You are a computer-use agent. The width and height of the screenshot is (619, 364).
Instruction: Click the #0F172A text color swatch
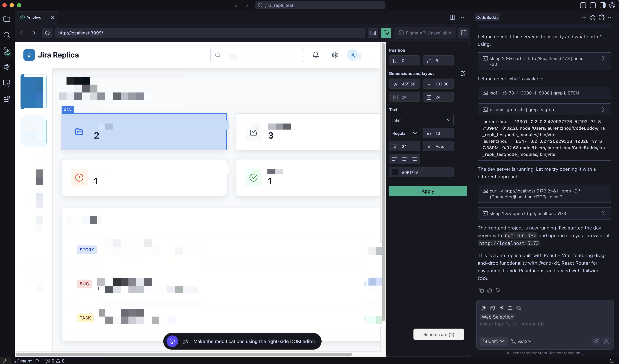(395, 172)
